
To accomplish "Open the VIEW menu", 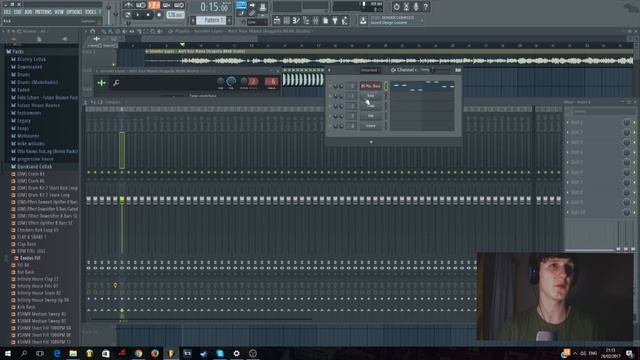I will pos(59,12).
